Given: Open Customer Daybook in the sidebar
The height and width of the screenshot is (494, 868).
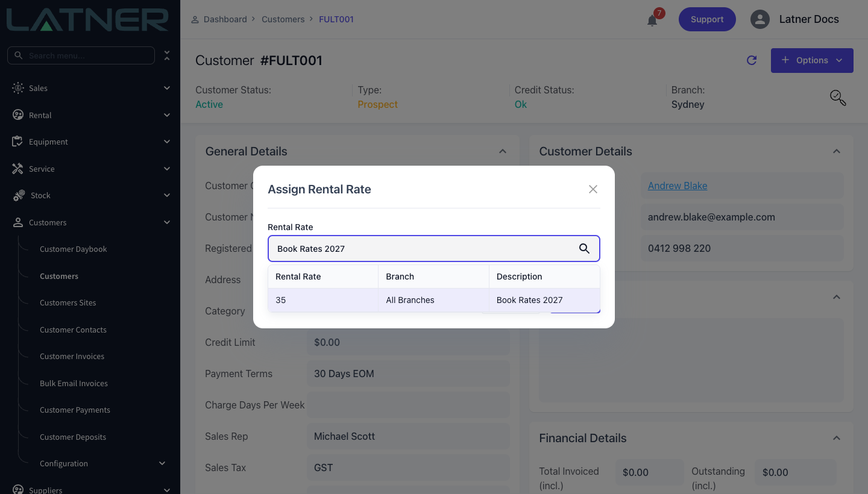Looking at the screenshot, I should pos(74,249).
